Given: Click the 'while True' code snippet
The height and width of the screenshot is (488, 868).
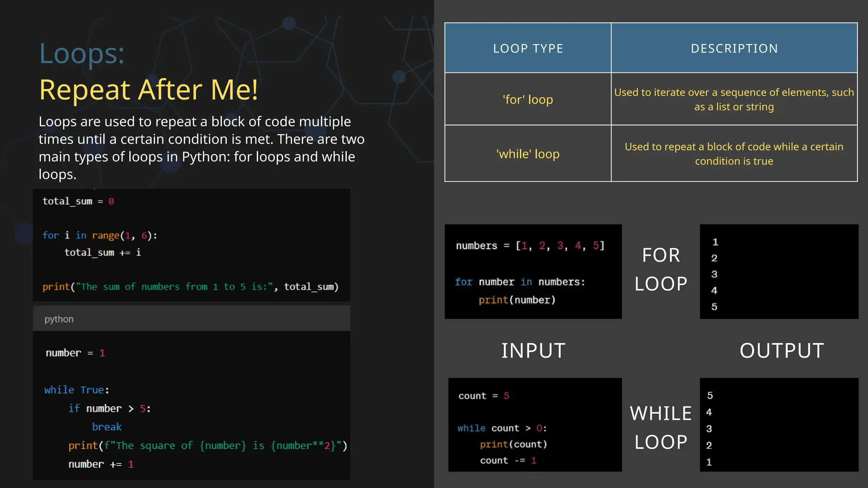Looking at the screenshot, I should pyautogui.click(x=192, y=406).
